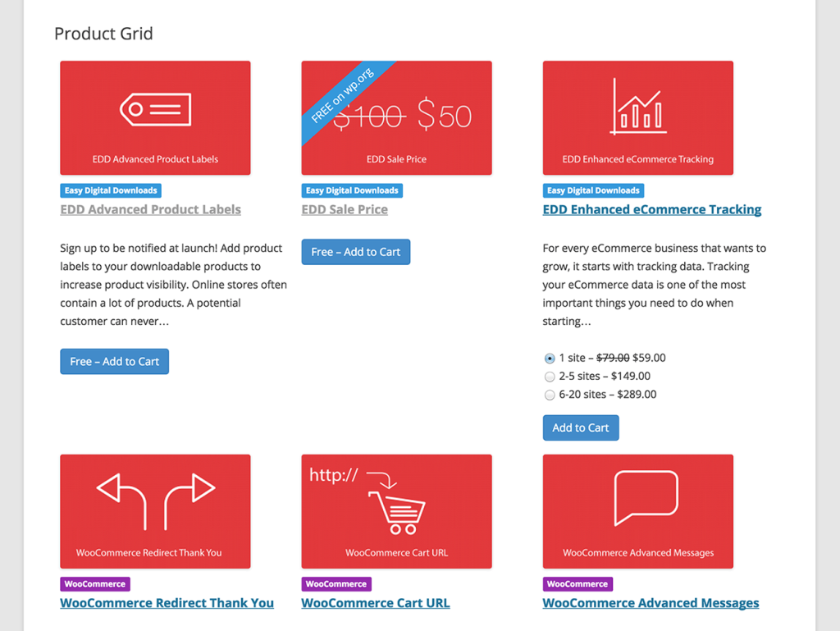Click Free – Add to Cart under Sale Price
This screenshot has height=631, width=840.
click(x=355, y=252)
